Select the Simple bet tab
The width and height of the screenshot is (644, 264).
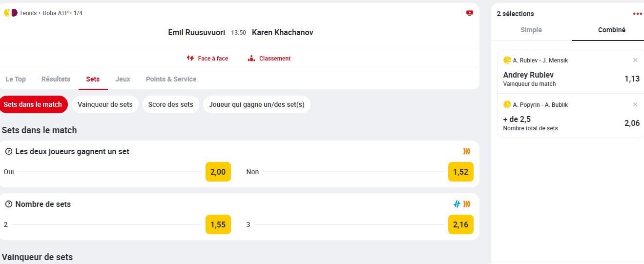pyautogui.click(x=531, y=30)
